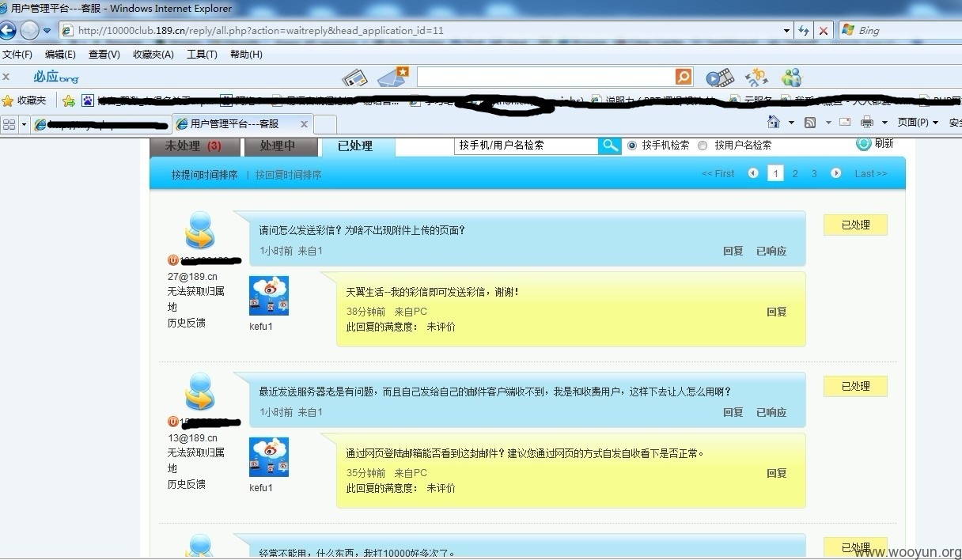Select the 按用户名检索 radio button

coord(703,146)
